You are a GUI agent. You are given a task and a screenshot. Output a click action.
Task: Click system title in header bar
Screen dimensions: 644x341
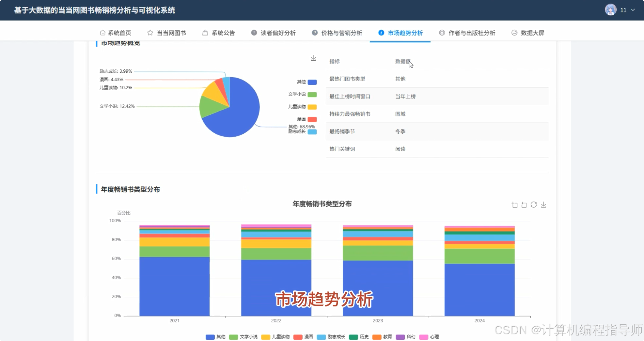coord(95,10)
